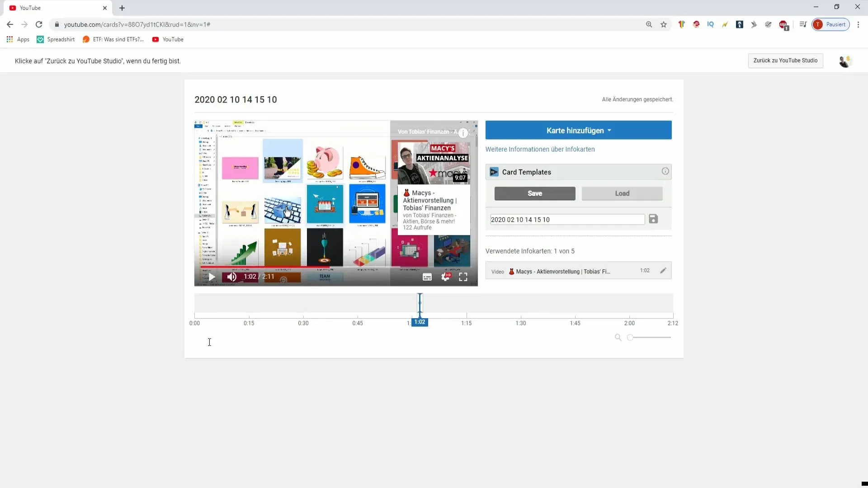
Task: Open Weitere Informationen über Infokarten link
Action: pyautogui.click(x=540, y=149)
